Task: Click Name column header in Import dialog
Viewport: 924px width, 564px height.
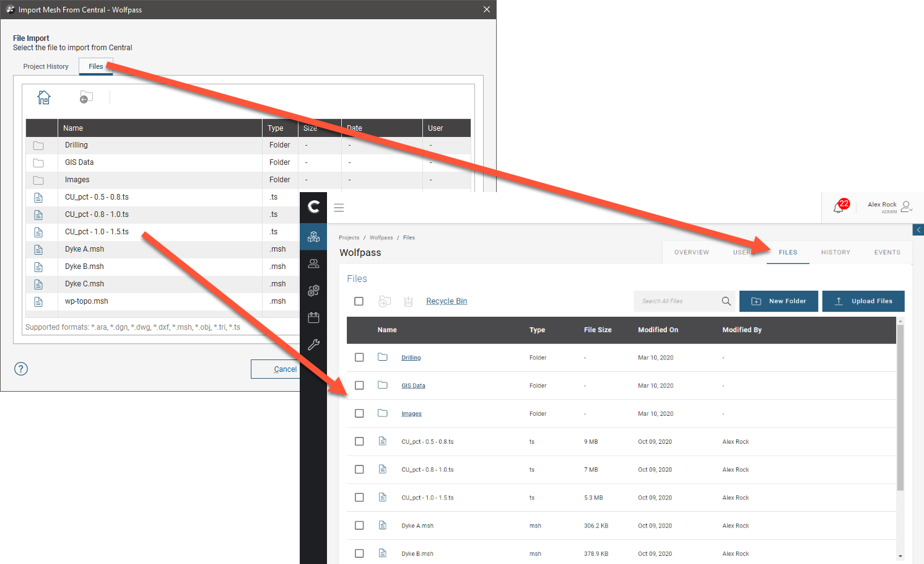Action: [160, 128]
